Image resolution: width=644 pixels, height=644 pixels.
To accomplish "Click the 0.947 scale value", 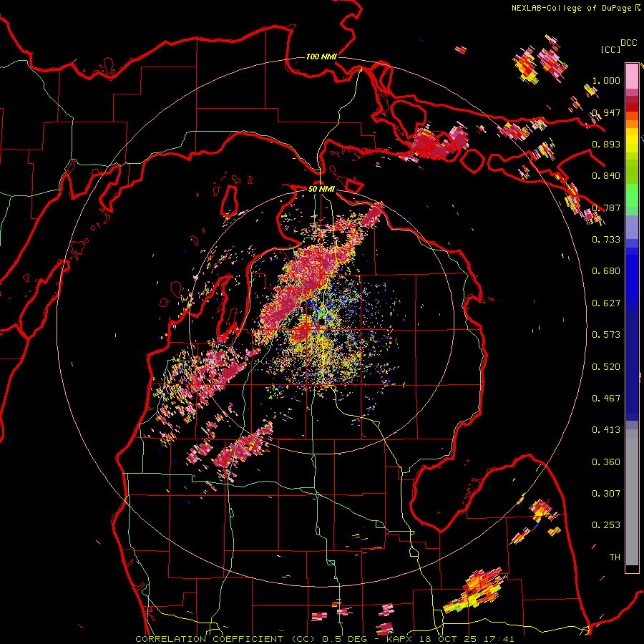I will click(x=606, y=112).
